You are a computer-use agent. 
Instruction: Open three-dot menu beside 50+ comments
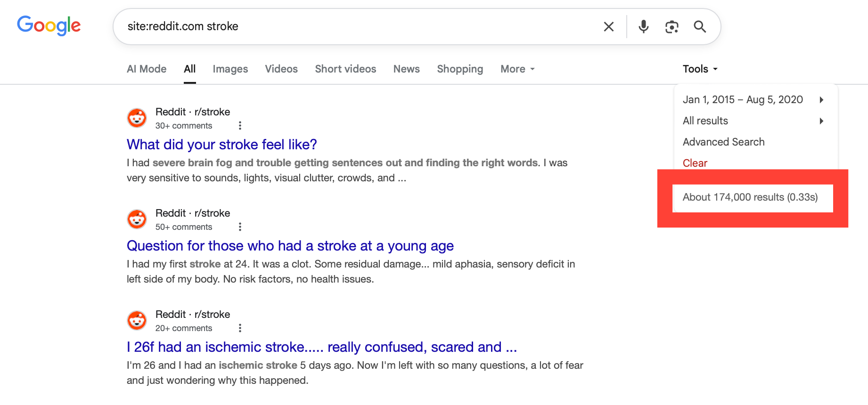pyautogui.click(x=240, y=227)
